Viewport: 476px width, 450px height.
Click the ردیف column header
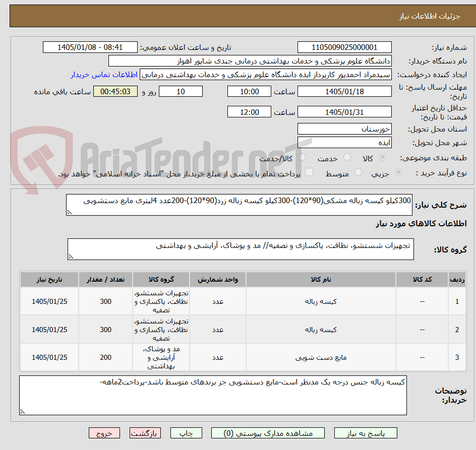pos(457,280)
